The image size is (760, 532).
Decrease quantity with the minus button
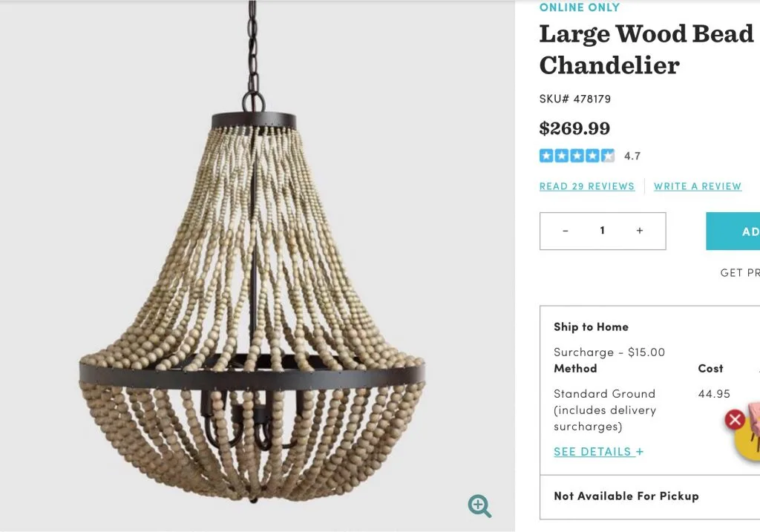point(565,231)
